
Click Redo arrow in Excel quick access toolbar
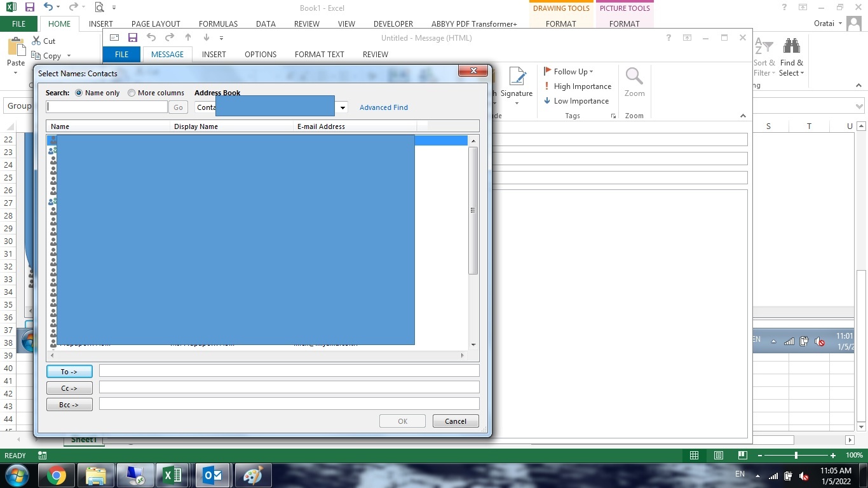(73, 8)
